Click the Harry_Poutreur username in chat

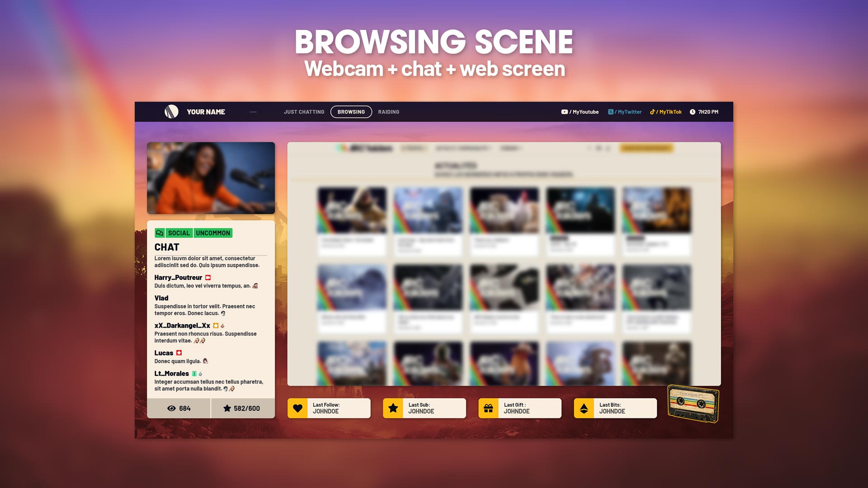[x=178, y=277]
